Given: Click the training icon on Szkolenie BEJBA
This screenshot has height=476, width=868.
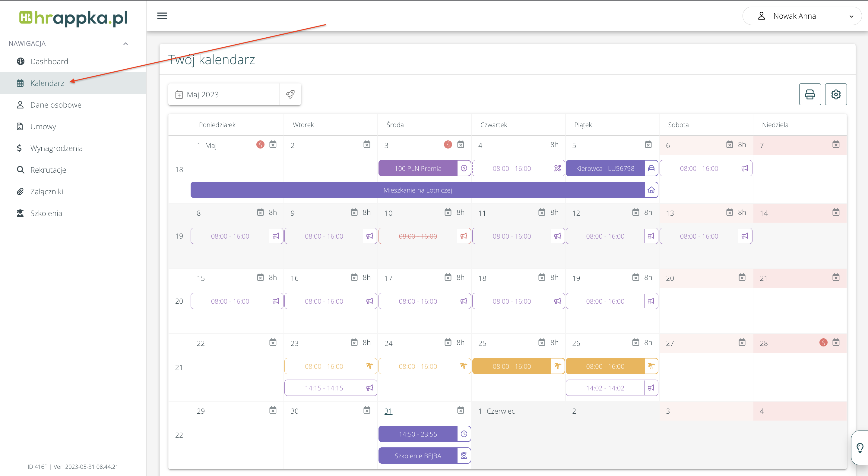Looking at the screenshot, I should coord(464,456).
